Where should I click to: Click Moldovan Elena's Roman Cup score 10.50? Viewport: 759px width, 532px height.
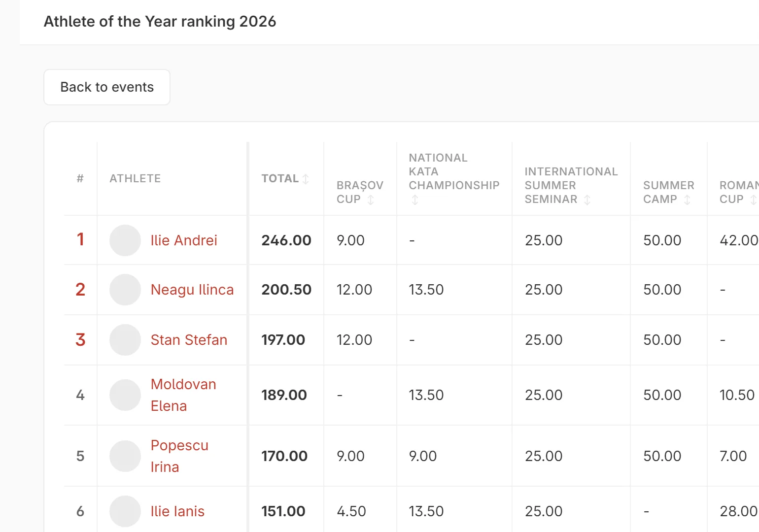tap(737, 395)
